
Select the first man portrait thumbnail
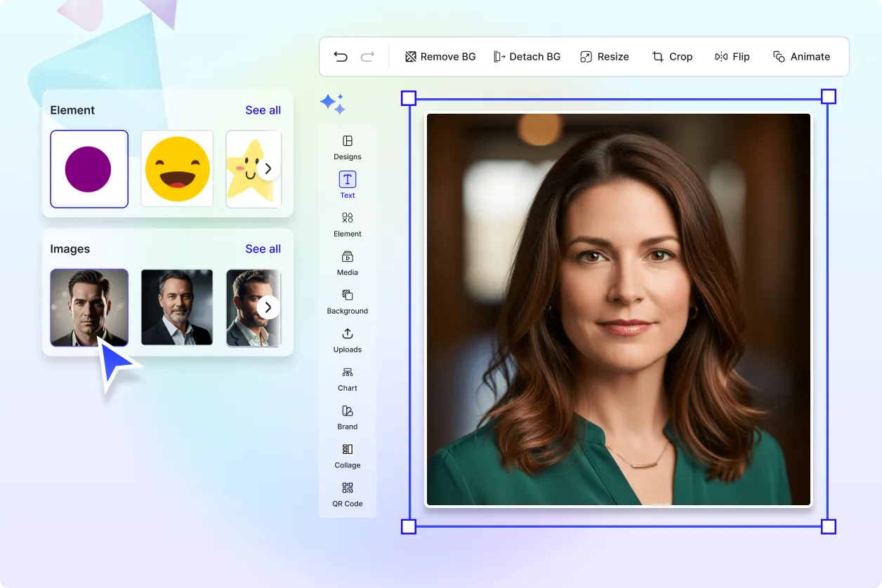(x=89, y=307)
